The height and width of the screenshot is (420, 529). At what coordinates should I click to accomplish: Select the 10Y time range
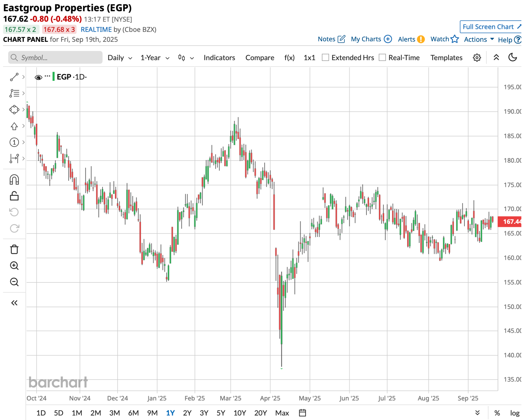(x=240, y=413)
